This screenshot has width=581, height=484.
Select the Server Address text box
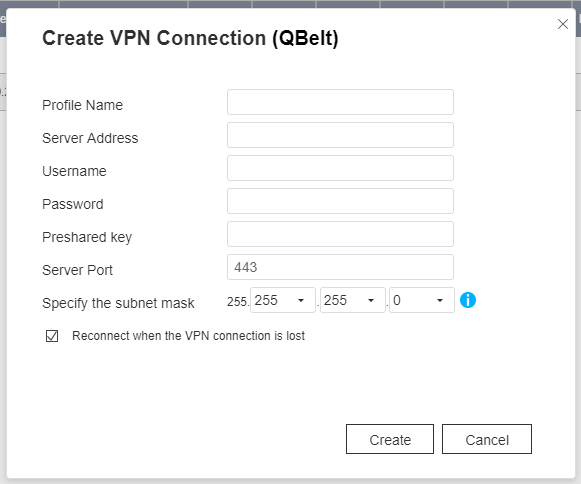pyautogui.click(x=340, y=135)
